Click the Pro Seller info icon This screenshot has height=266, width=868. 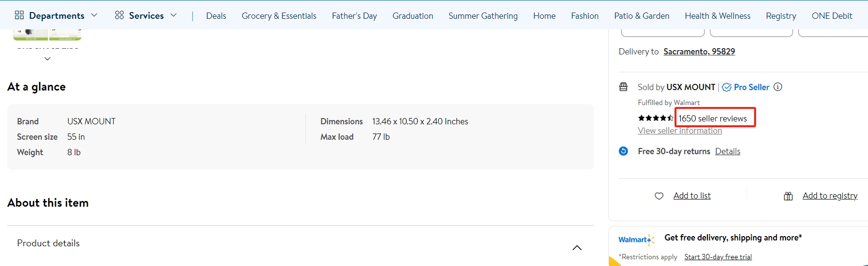778,87
